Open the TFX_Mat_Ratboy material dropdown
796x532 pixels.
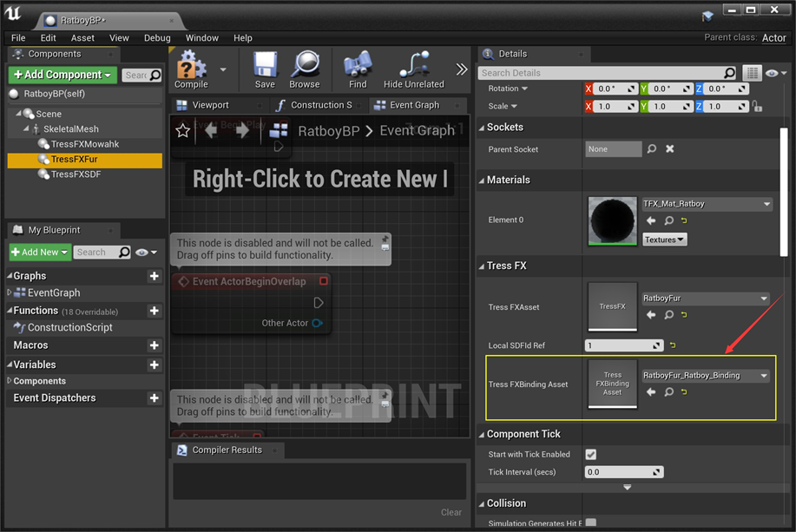click(706, 205)
